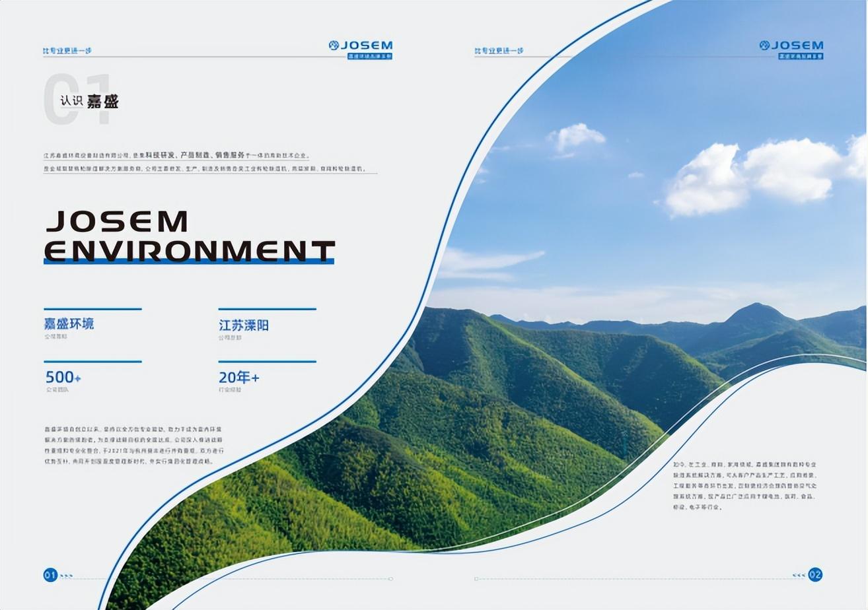Click the left page tagline 比专业更进一步
Viewport: 868px width, 610px height.
tap(67, 51)
